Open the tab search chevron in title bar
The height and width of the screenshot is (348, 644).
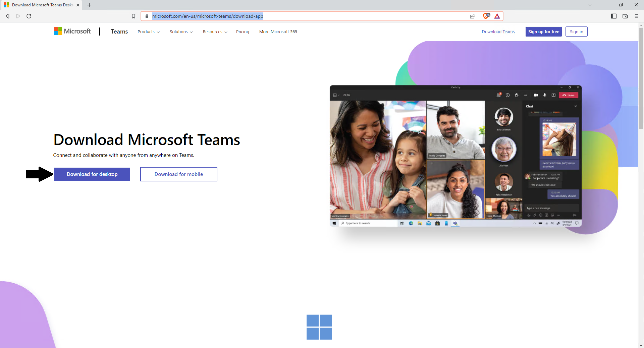[x=590, y=5]
